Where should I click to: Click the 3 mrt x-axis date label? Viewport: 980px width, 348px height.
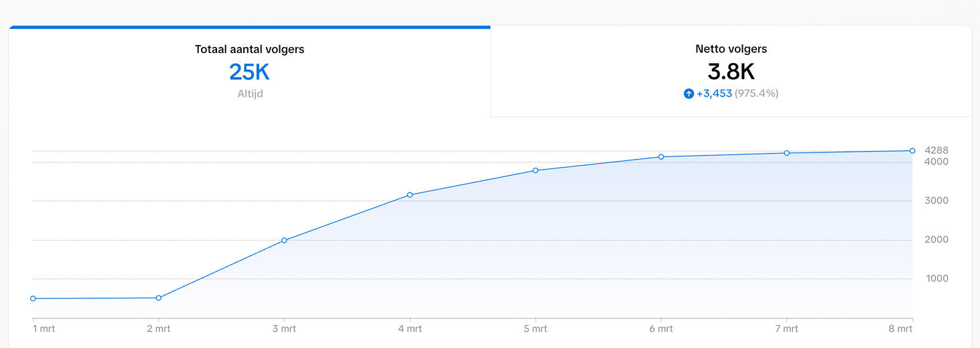(x=284, y=329)
